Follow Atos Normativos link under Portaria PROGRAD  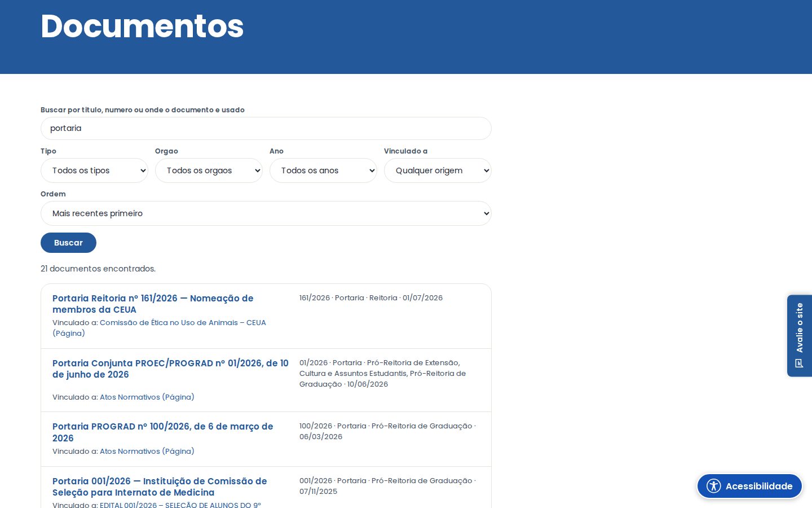pyautogui.click(x=147, y=451)
